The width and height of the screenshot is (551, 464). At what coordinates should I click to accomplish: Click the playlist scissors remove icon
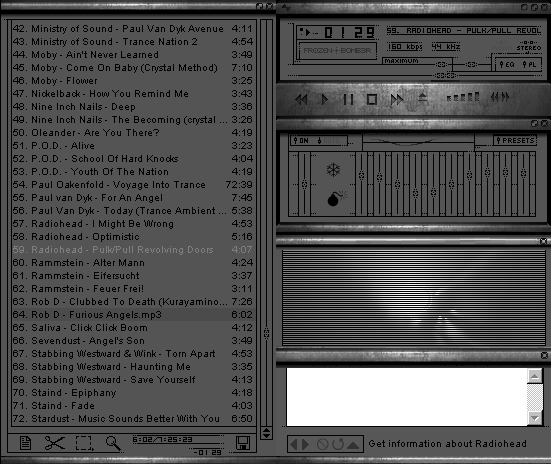(54, 443)
